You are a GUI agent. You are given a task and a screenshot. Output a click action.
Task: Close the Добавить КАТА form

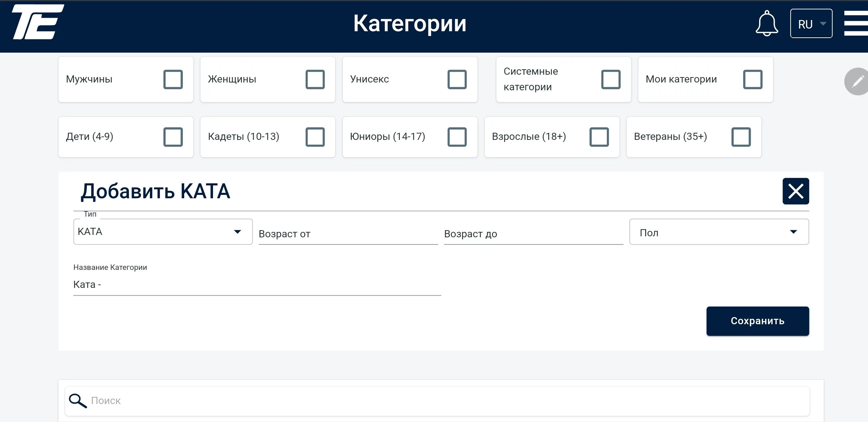point(796,191)
